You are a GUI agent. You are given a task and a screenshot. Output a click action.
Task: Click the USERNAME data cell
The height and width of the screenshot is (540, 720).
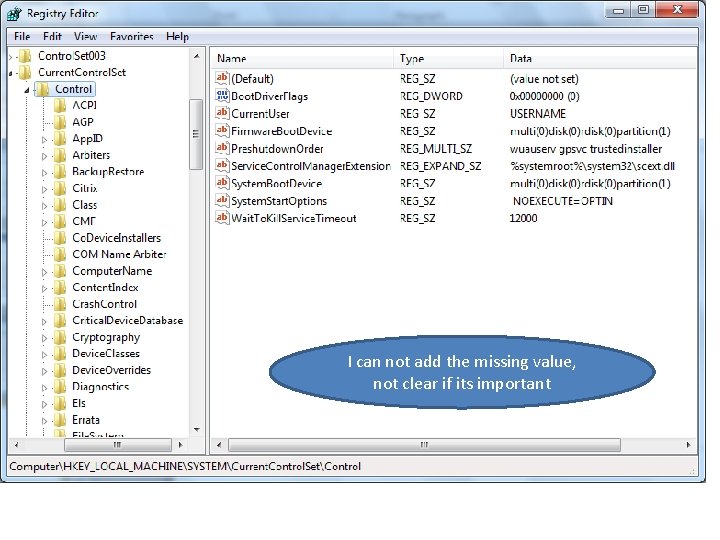[x=538, y=113]
